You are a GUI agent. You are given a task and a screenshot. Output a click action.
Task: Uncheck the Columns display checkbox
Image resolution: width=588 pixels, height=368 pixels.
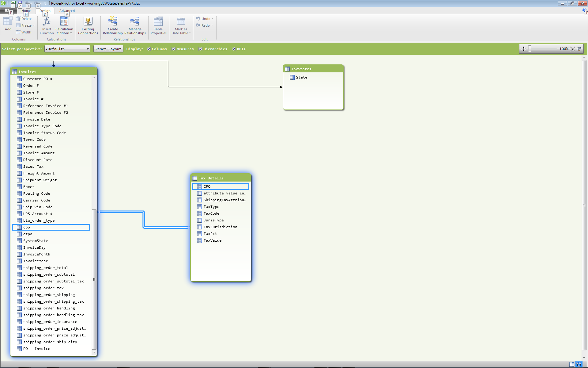149,49
